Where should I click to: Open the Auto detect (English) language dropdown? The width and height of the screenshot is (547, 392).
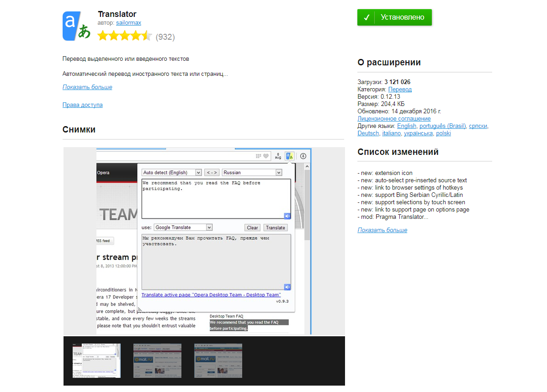pos(172,172)
